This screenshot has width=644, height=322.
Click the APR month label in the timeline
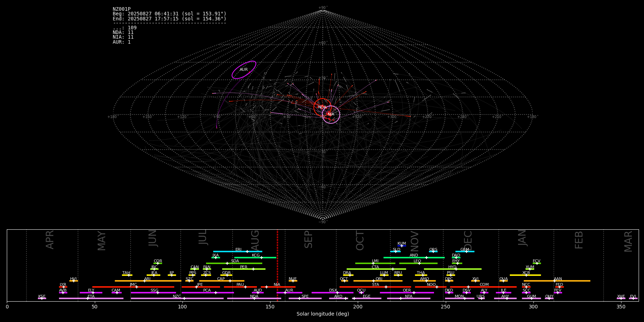pyautogui.click(x=50, y=239)
